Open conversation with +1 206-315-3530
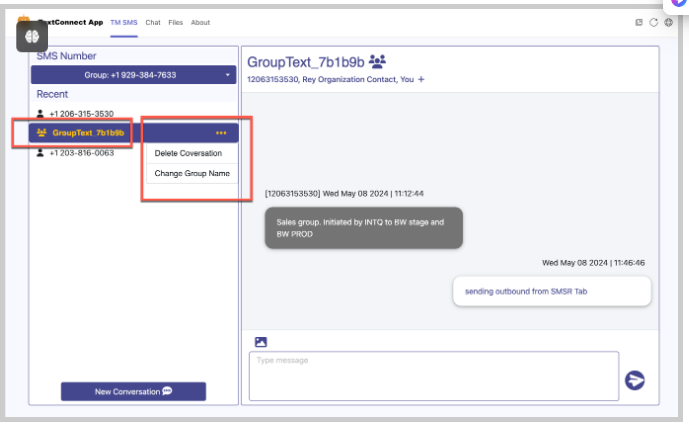Viewport: 689px width, 428px height. point(80,114)
